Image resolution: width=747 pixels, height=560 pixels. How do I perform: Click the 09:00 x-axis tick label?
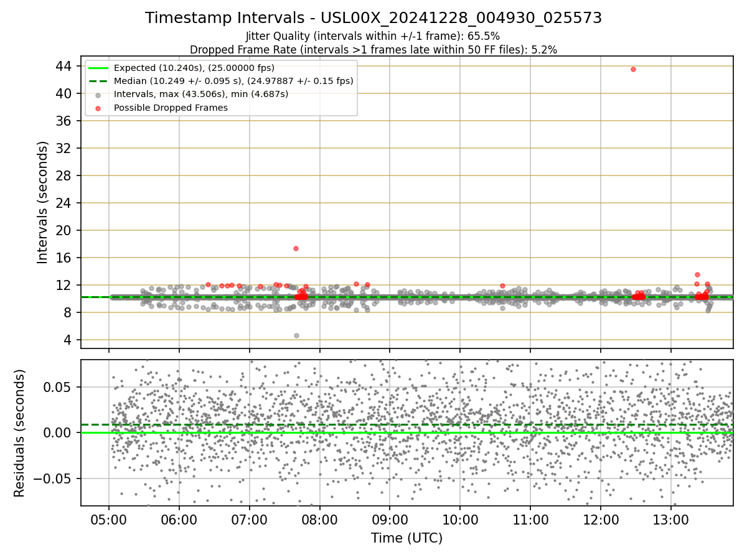coord(390,520)
